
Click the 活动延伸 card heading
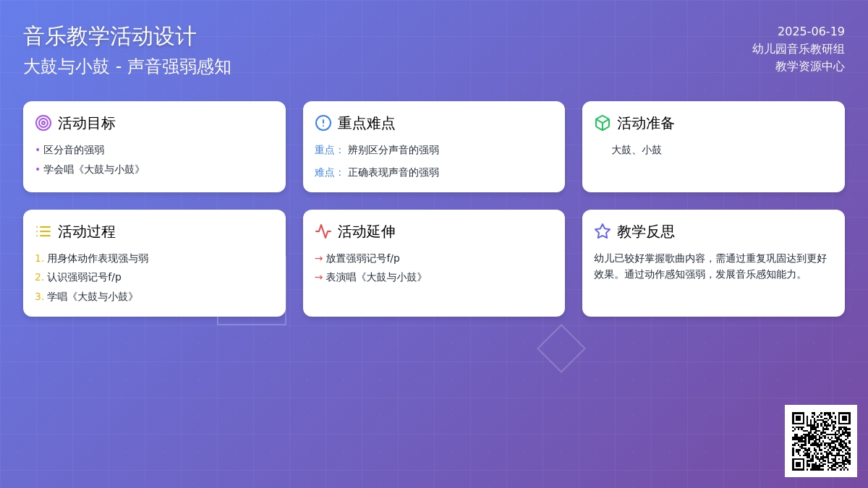coord(367,231)
